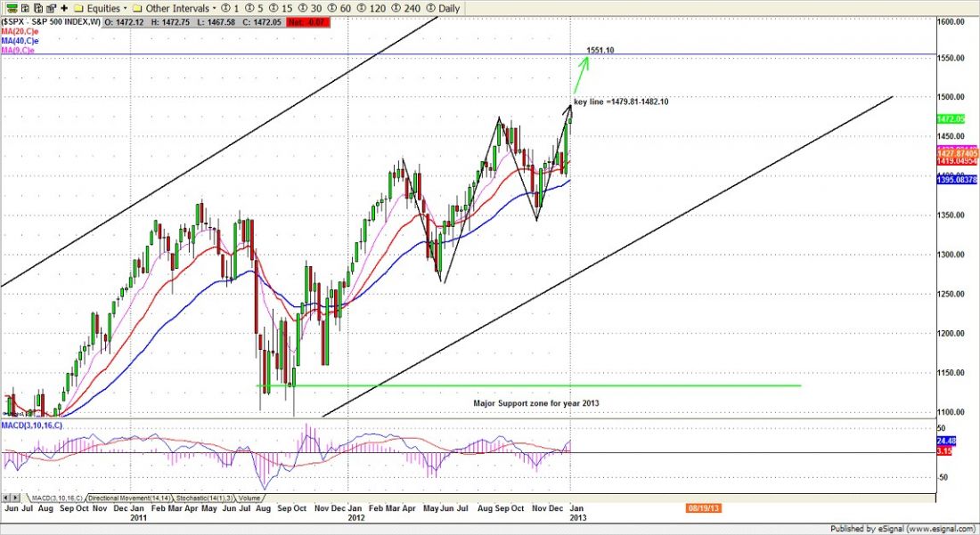Click the fourth toolbar icon before plus
980x535 pixels.
(x=49, y=8)
